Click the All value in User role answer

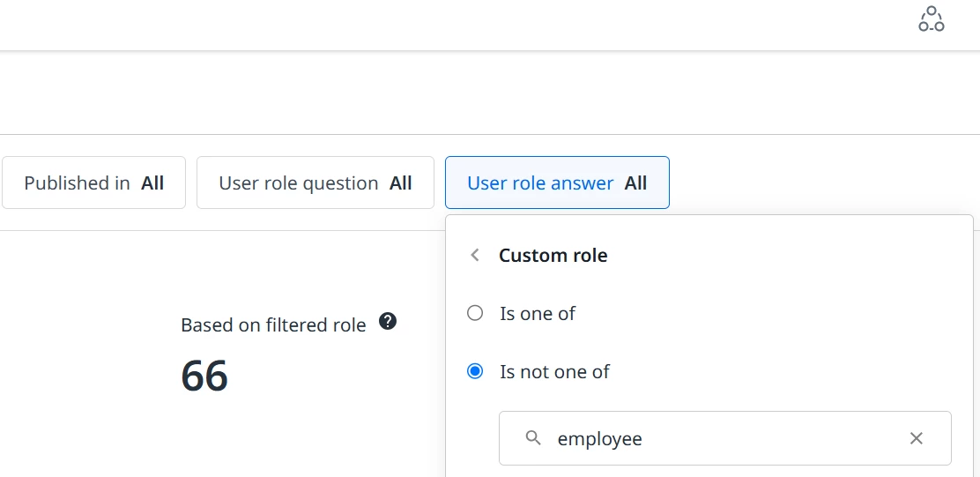click(635, 183)
